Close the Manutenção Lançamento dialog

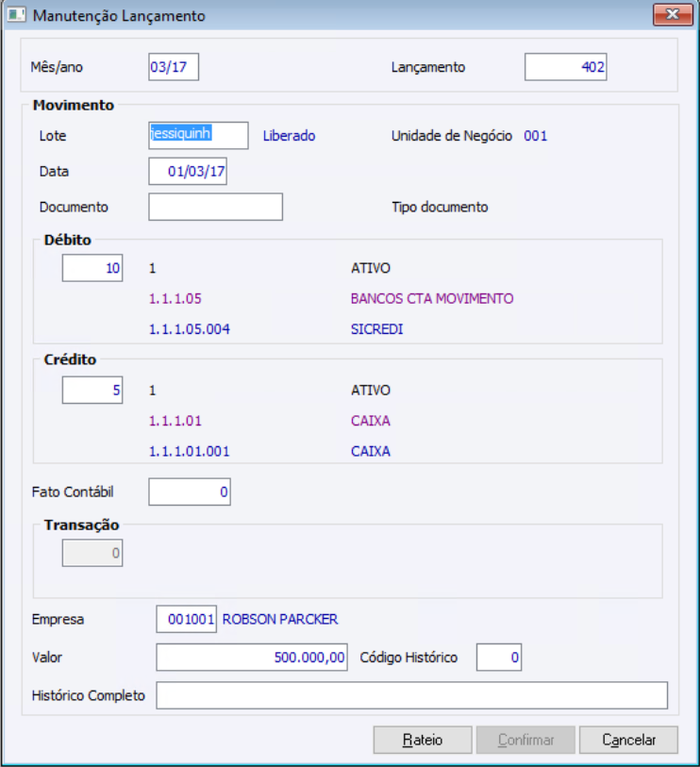click(673, 15)
